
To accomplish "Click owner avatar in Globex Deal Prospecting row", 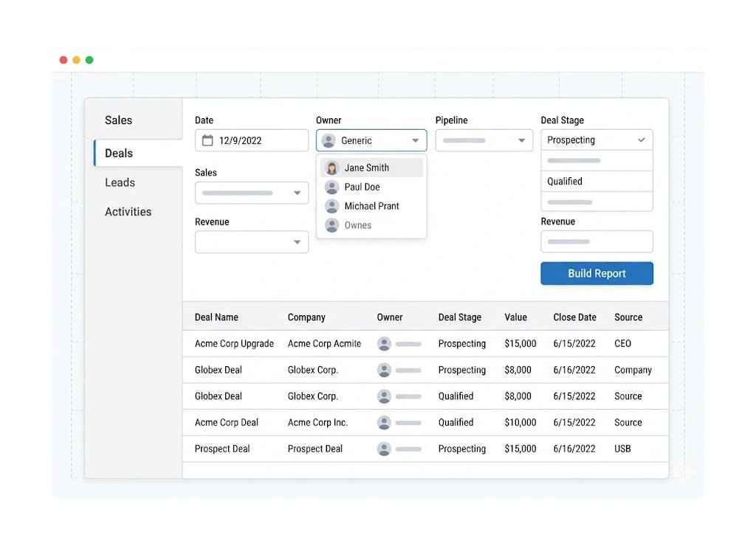I will point(384,370).
